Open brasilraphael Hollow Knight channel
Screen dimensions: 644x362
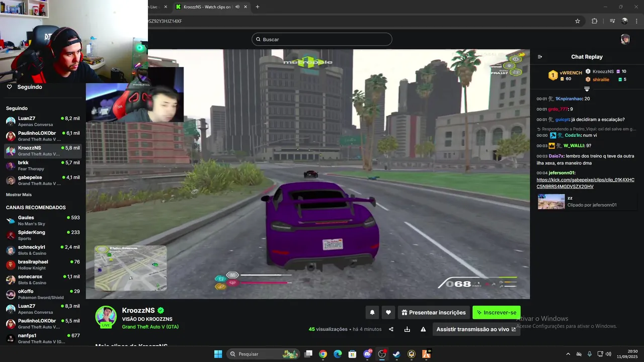42,264
